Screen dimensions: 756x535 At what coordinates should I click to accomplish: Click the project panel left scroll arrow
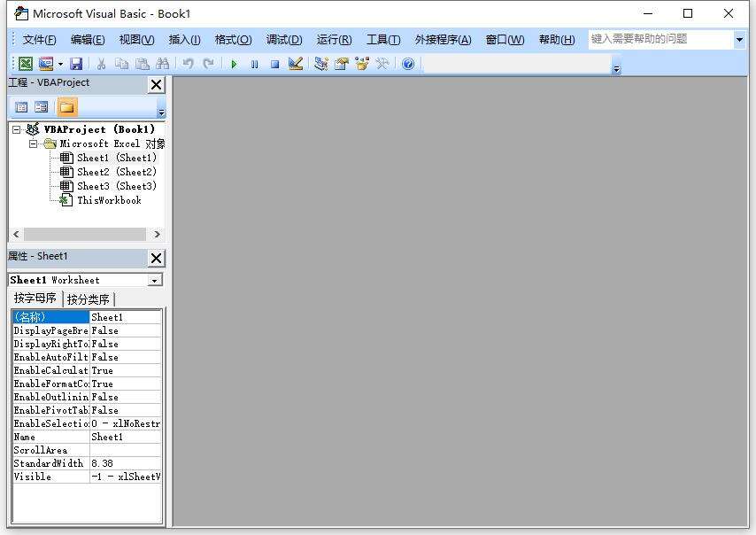[17, 235]
